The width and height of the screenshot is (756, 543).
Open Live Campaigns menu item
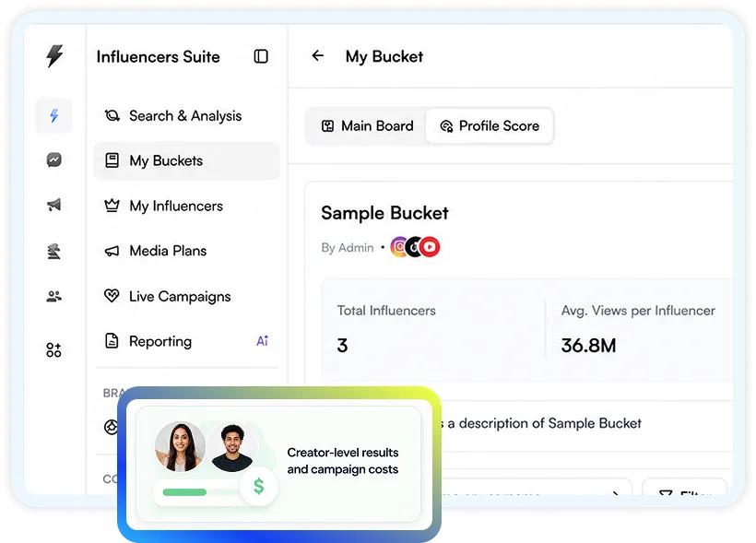(x=186, y=296)
